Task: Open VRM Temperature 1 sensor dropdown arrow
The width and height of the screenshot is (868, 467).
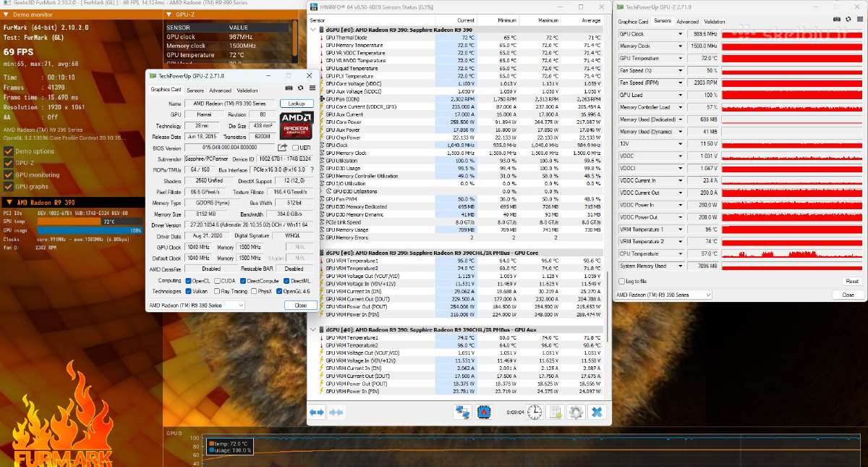Action: pyautogui.click(x=680, y=230)
